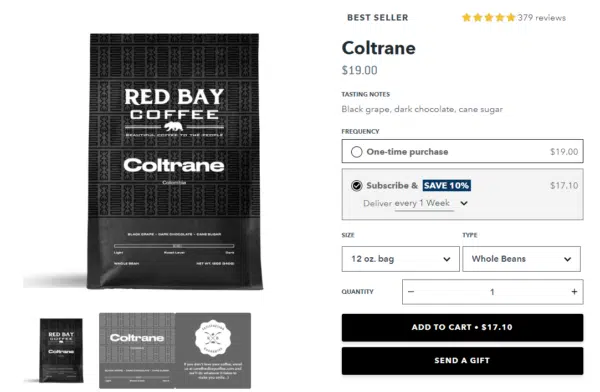Viewport: 600px width, 392px height.
Task: Click the bear logo on the coffee bag
Action: [x=173, y=126]
